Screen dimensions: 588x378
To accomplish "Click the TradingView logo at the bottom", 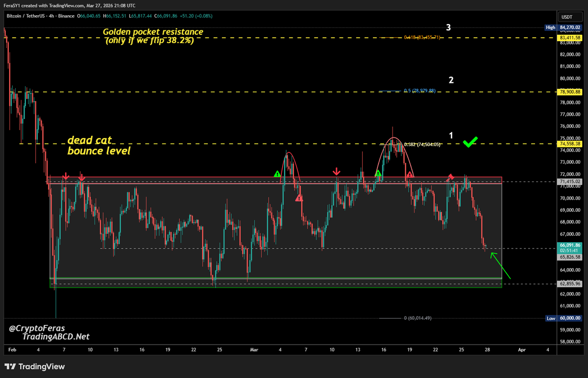I will click(x=34, y=367).
